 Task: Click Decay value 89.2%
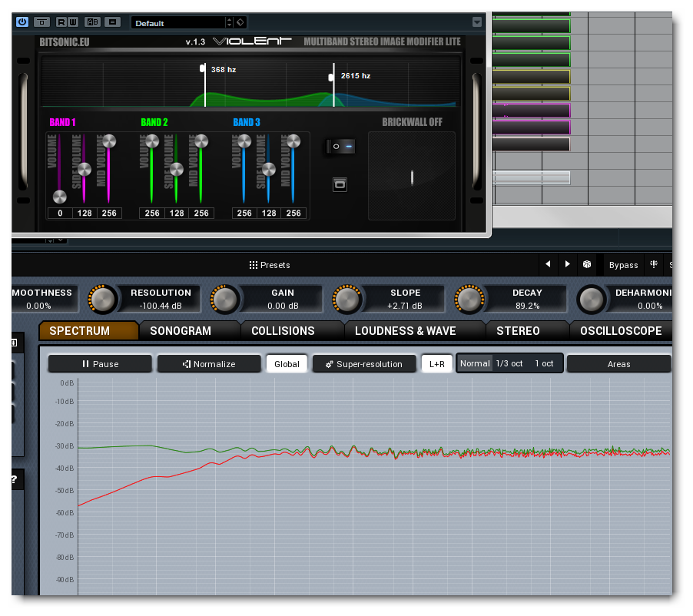[527, 306]
